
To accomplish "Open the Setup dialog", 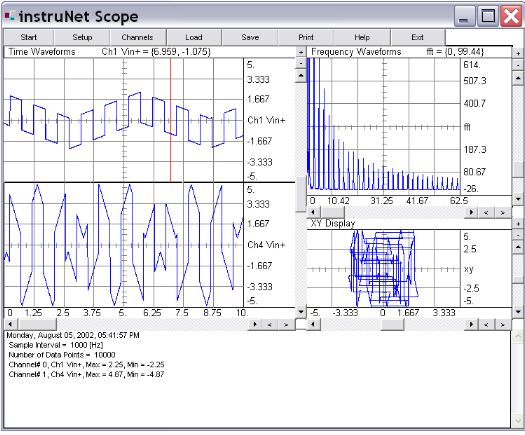I will click(x=82, y=37).
